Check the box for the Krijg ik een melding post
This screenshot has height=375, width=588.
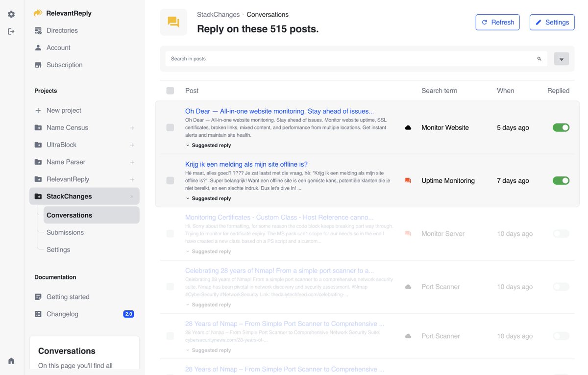click(170, 181)
